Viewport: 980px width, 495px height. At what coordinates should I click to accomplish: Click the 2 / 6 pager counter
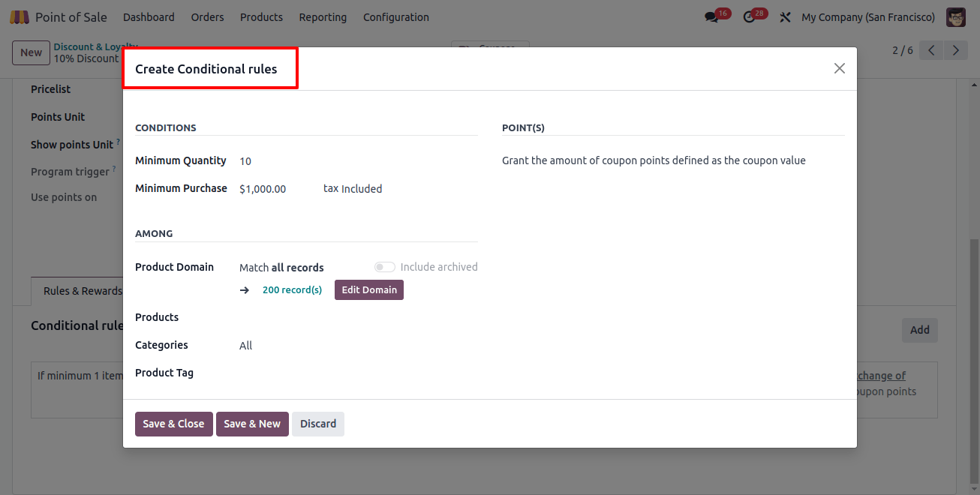click(903, 50)
